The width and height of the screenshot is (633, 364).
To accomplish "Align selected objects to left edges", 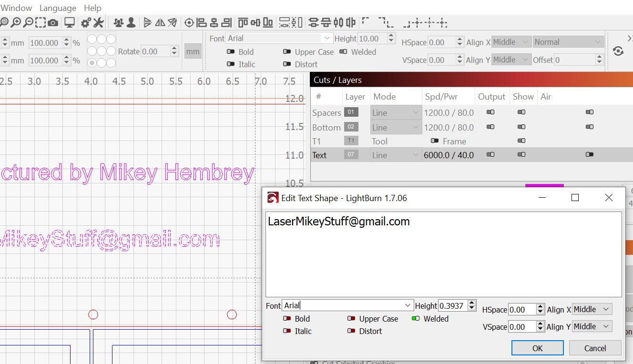I will coord(202,22).
